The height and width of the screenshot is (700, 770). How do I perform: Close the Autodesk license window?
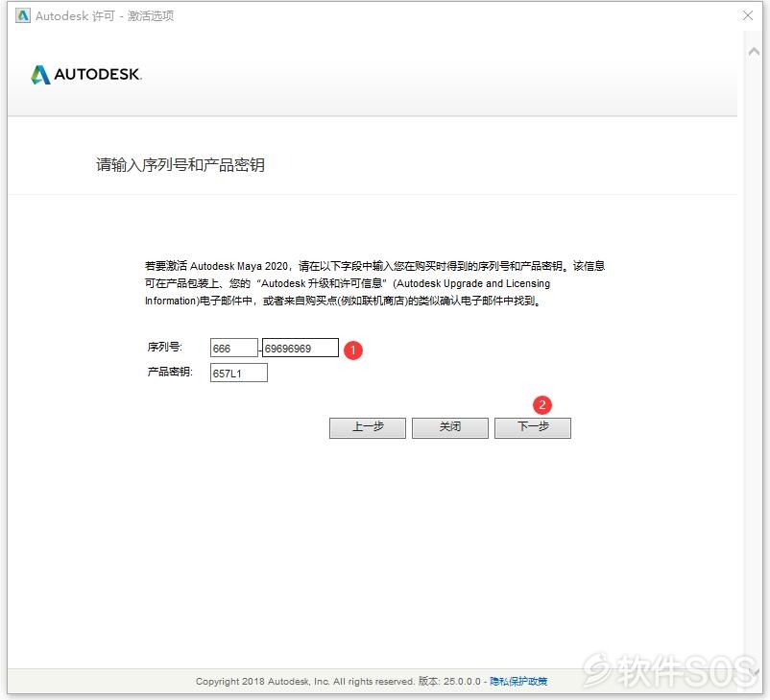tap(747, 15)
